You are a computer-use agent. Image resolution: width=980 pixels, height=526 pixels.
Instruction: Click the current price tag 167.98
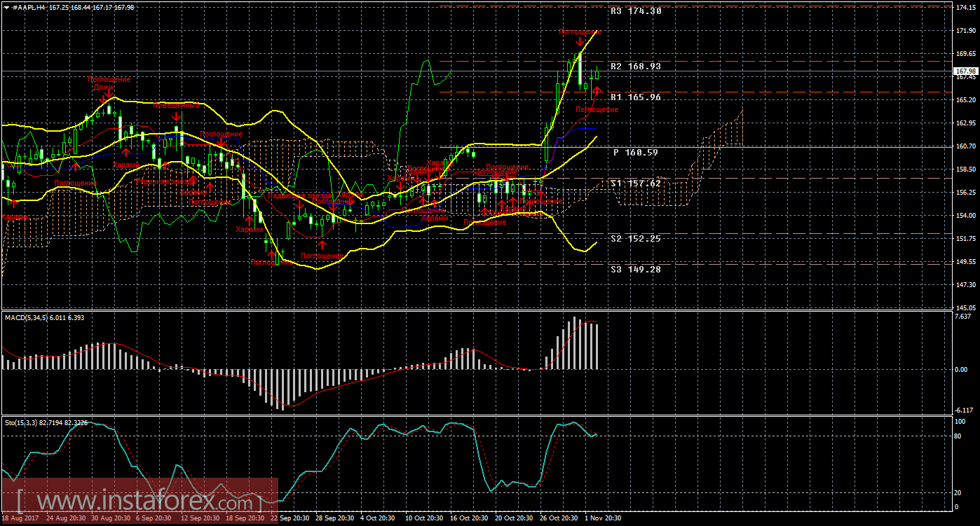click(x=966, y=71)
